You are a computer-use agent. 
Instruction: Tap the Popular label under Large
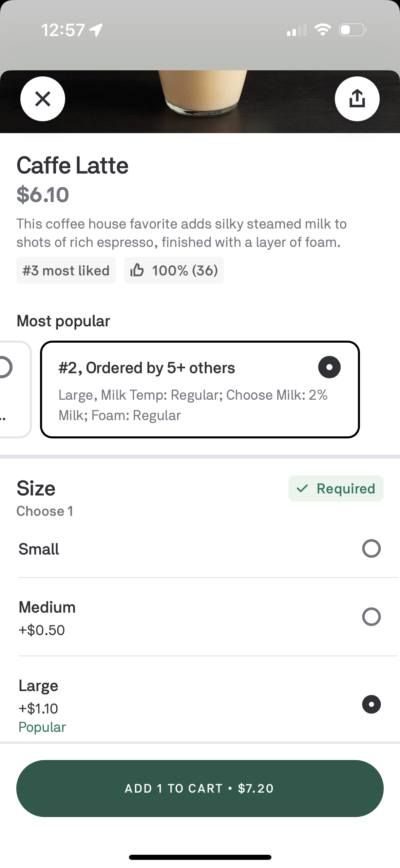click(42, 727)
